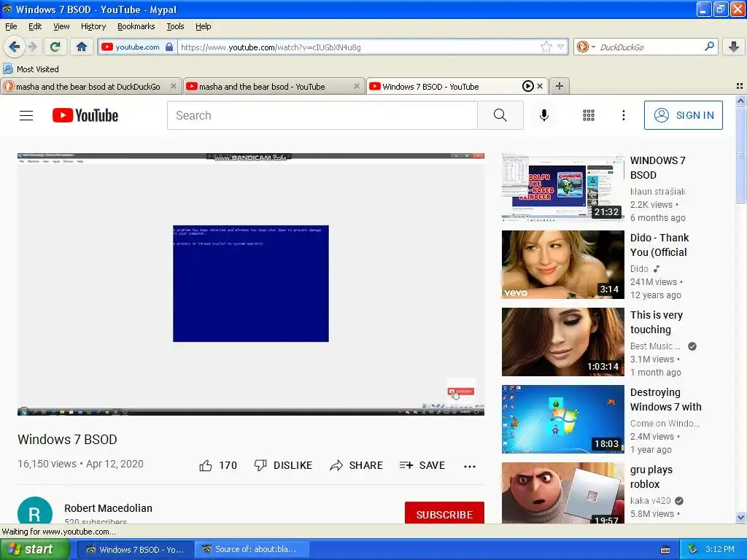Open the Dido - Thank You video thumbnail

click(x=562, y=264)
